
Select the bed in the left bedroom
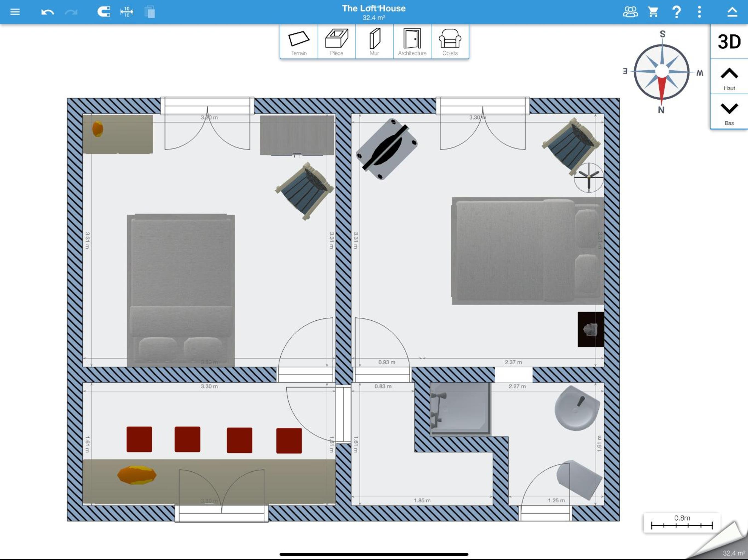(181, 290)
